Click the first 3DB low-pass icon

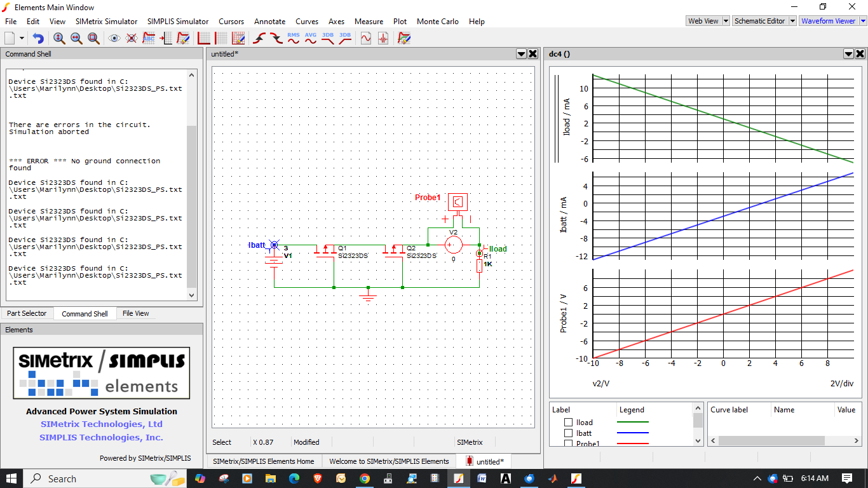pyautogui.click(x=328, y=38)
